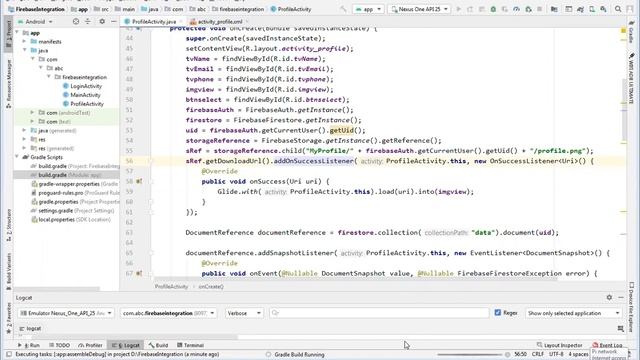
Task: Expand the manifests folder
Action: click(25, 41)
